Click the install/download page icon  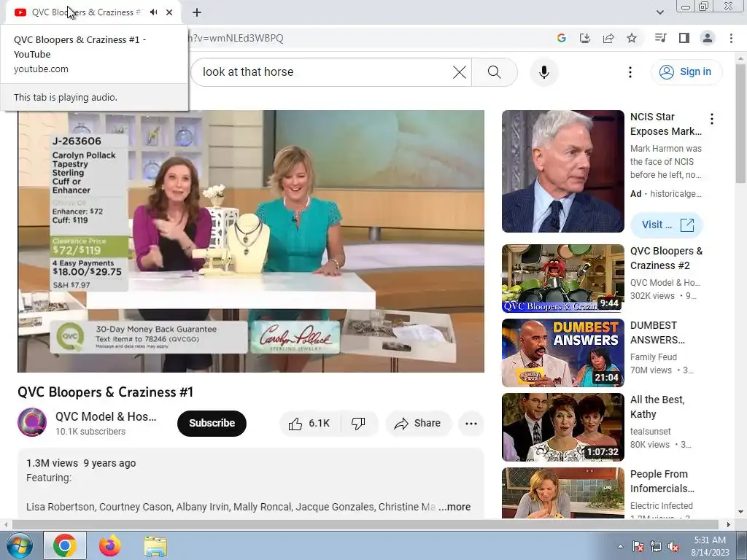click(584, 38)
